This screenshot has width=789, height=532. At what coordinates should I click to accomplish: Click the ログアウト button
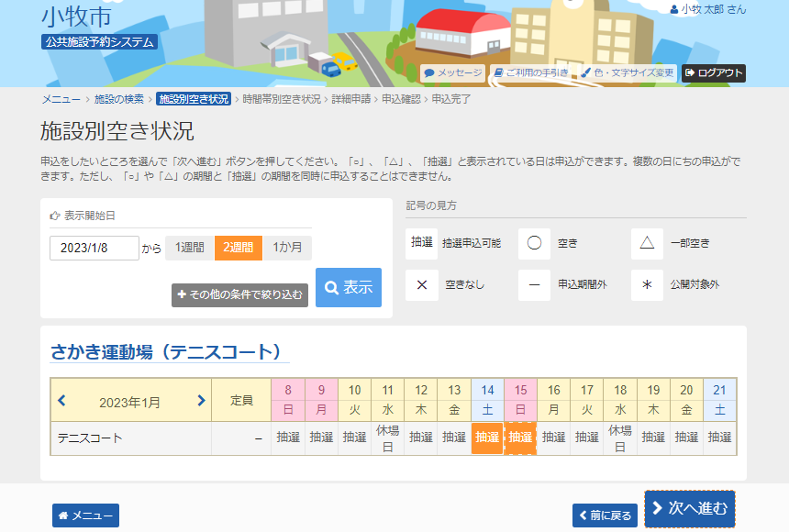[714, 73]
